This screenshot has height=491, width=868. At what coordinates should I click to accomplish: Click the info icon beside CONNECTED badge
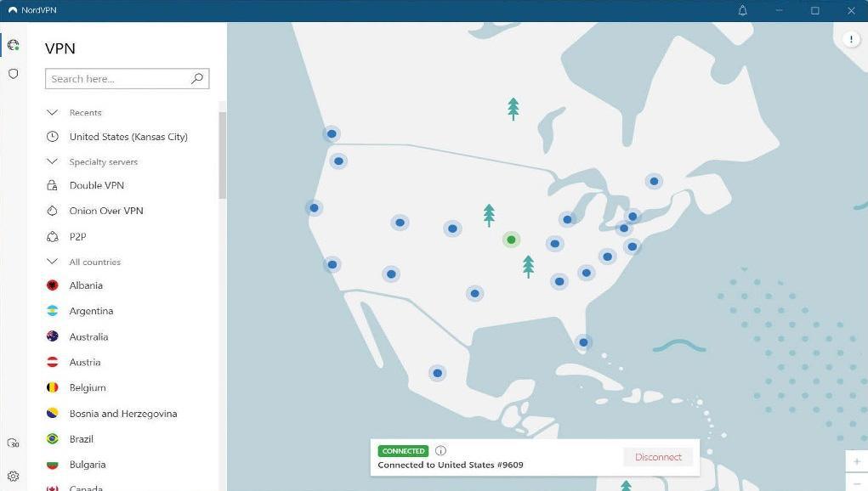click(440, 450)
